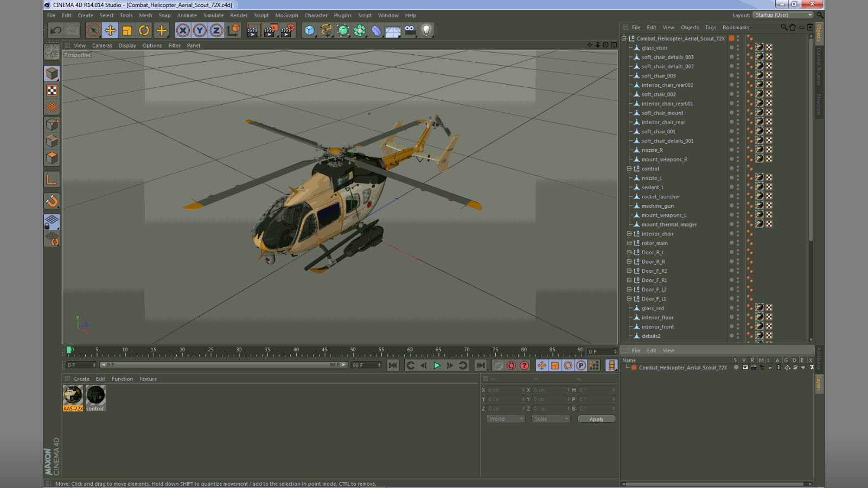
Task: Switch to Texture mode
Action: point(52,91)
